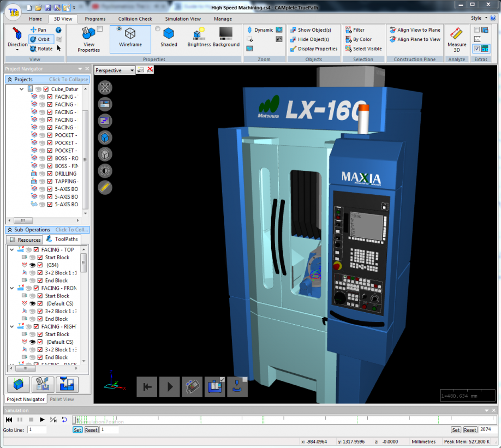The width and height of the screenshot is (501, 448).
Task: Uncheck the FACING - TOP checkbox
Action: coord(36,249)
